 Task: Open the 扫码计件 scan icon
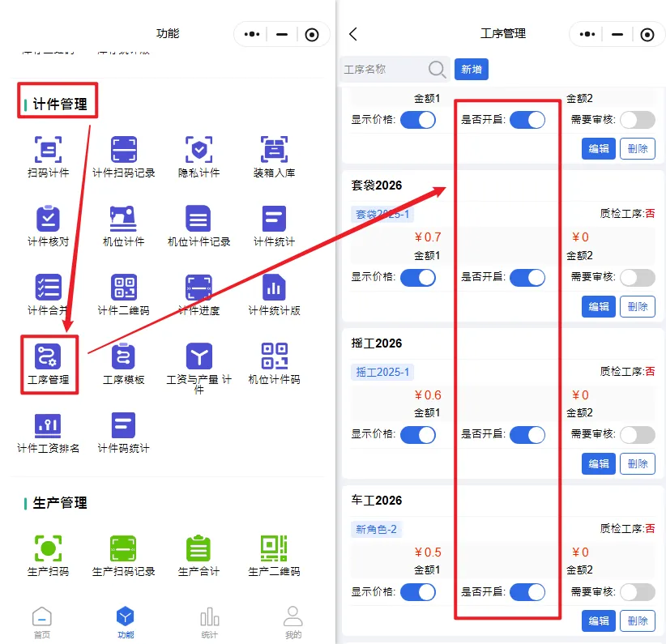49,150
